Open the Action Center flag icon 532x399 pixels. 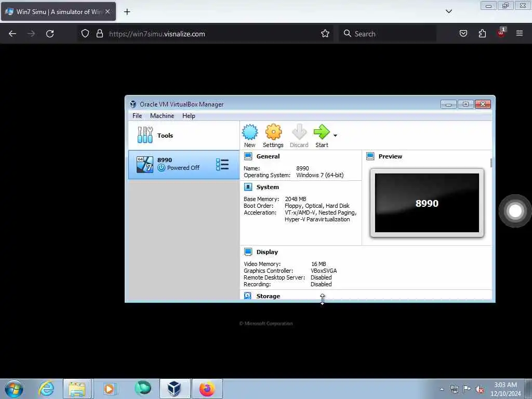pos(467,389)
